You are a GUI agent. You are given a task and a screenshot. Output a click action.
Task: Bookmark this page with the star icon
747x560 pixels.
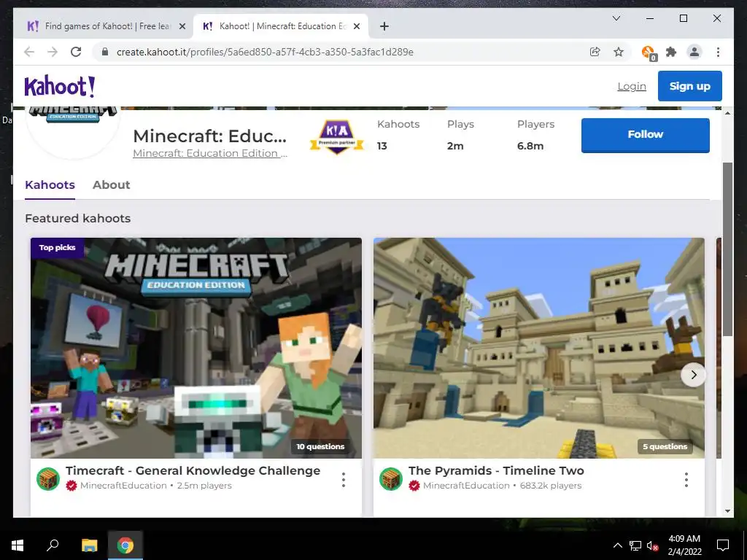(x=619, y=52)
